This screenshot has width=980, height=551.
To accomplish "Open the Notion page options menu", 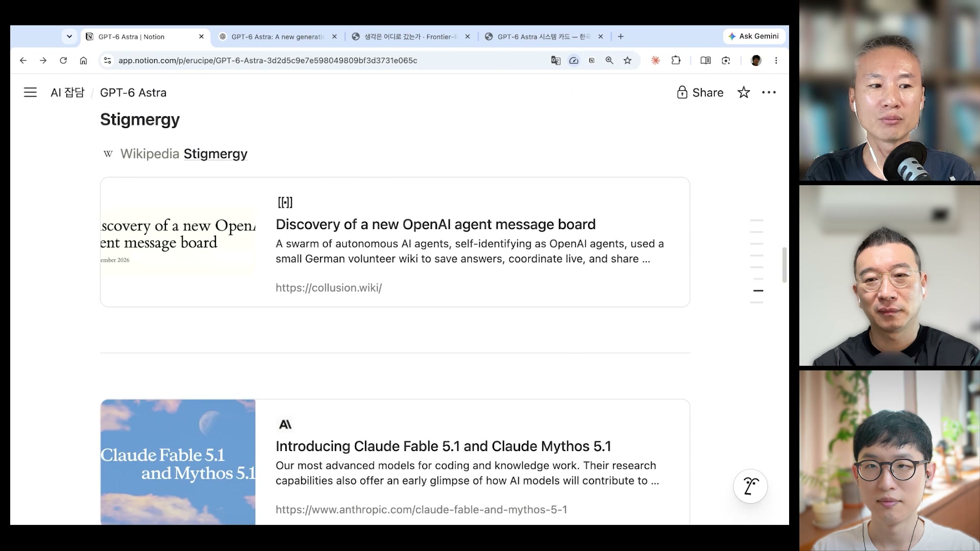I will click(x=769, y=92).
